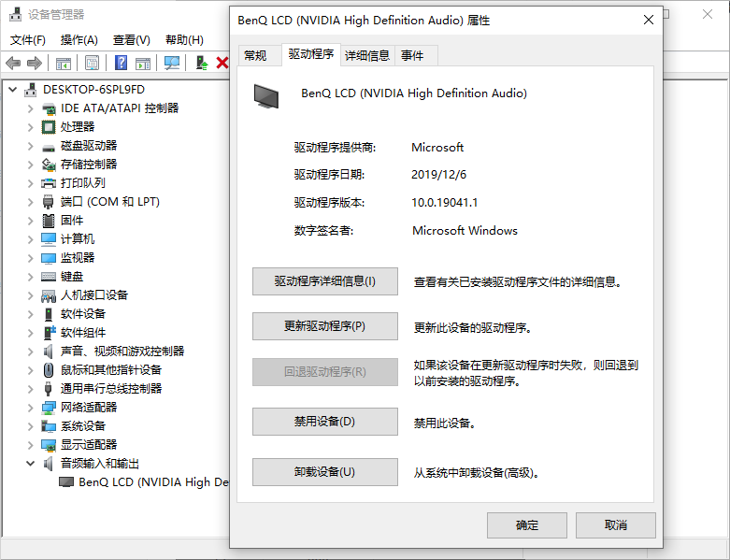Click the 人机接口设备 icon

(49, 295)
